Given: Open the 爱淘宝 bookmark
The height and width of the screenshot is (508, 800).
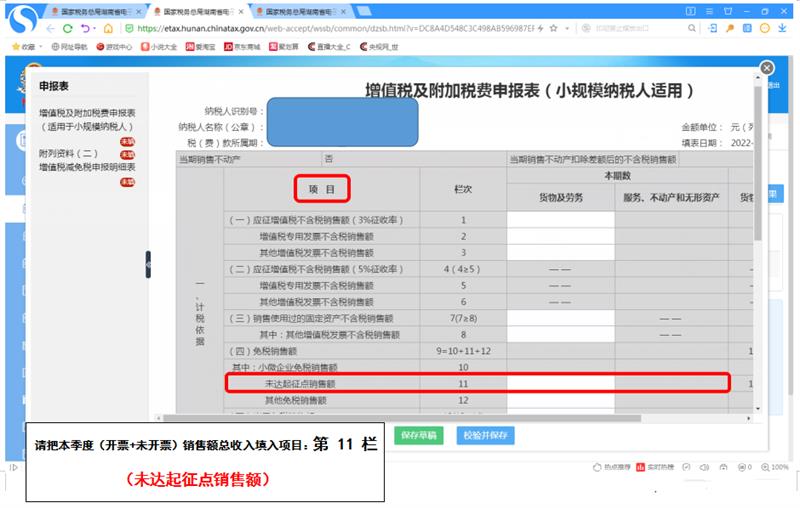Looking at the screenshot, I should [203, 46].
